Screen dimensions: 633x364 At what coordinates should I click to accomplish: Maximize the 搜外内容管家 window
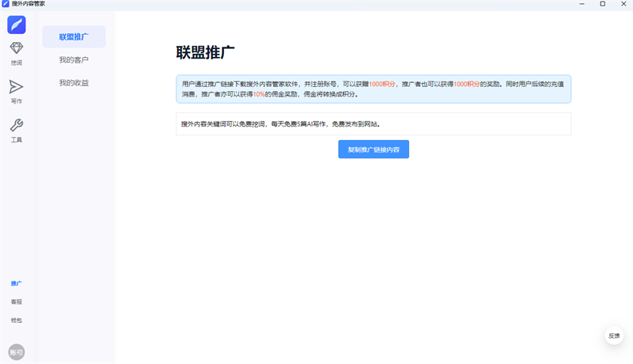[x=602, y=4]
